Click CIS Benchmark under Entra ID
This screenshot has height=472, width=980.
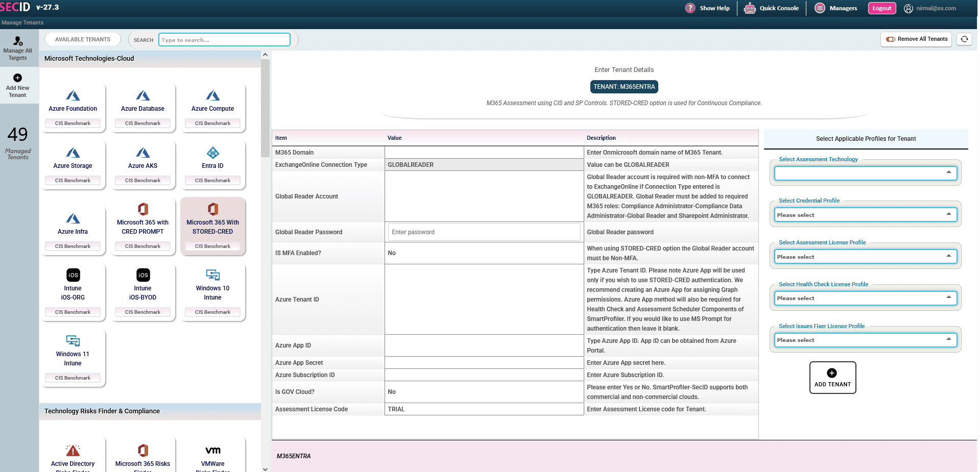[213, 181]
